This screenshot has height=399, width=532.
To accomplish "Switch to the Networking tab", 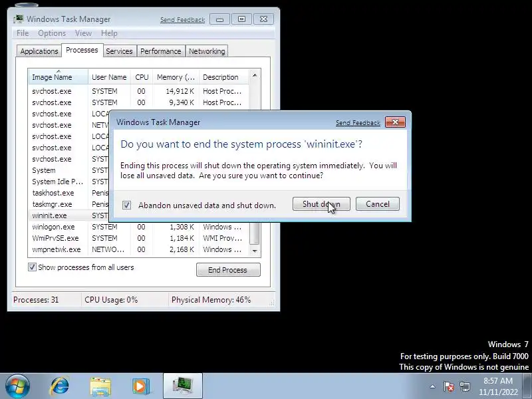I will coord(207,51).
